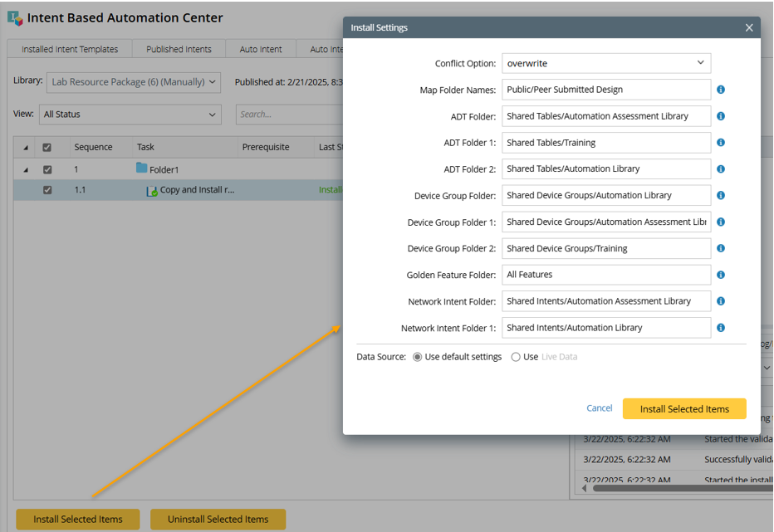
Task: Switch to the Published Intents tab
Action: pos(179,49)
